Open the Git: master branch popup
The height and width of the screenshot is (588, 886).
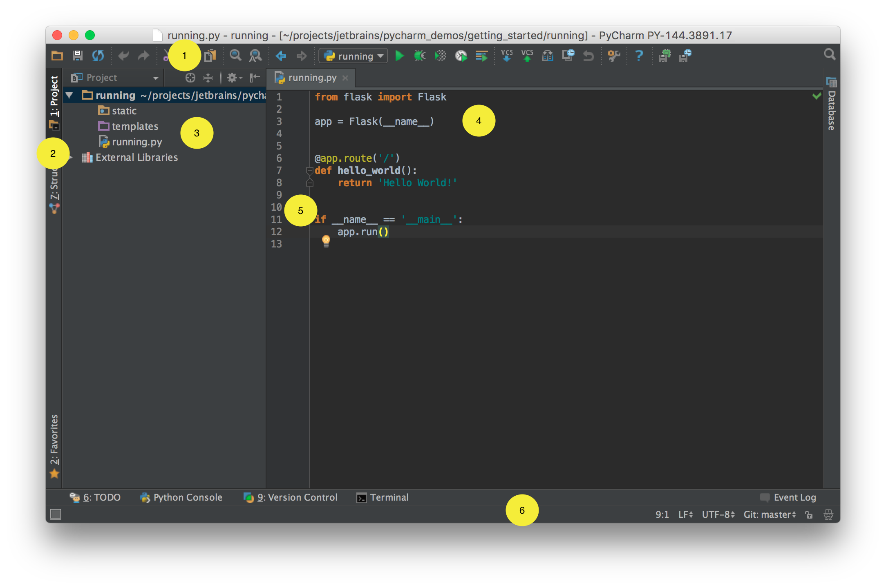tap(770, 514)
